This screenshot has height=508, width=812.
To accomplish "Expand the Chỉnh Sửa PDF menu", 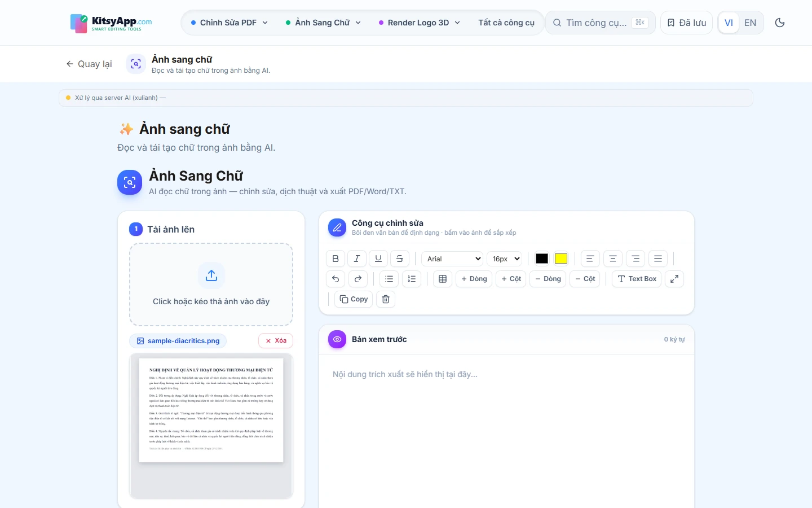I will (230, 23).
